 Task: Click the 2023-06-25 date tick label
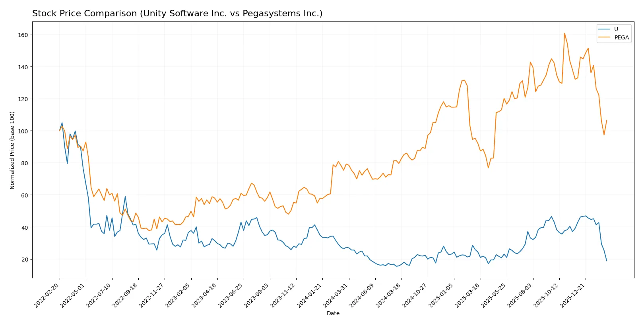click(x=231, y=295)
